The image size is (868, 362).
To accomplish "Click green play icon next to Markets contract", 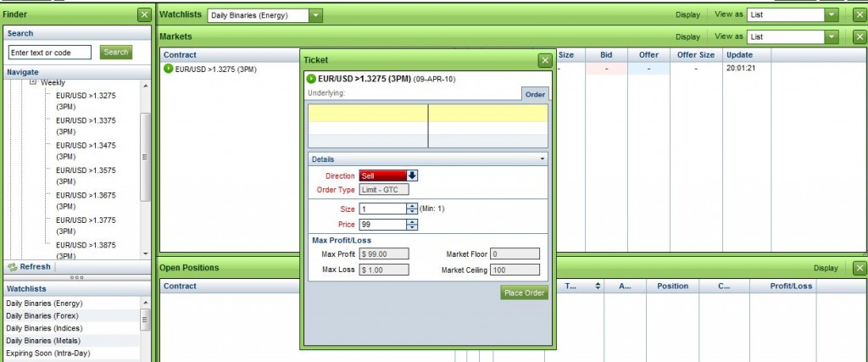I will (x=168, y=69).
